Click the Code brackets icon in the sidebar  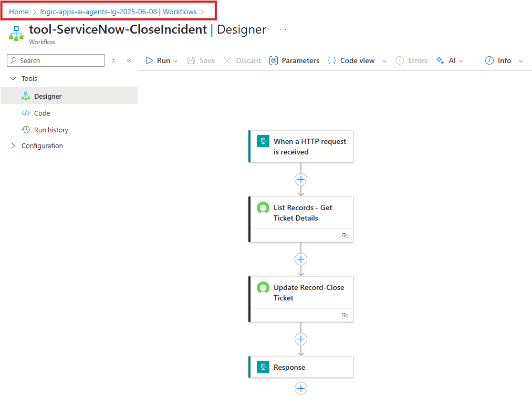coord(26,113)
